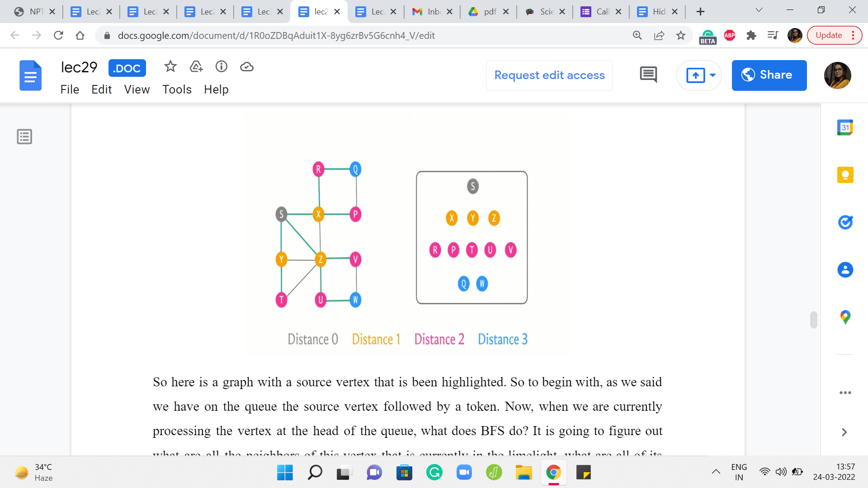Switch to the Inbox Gmail tab
The height and width of the screenshot is (488, 868).
pyautogui.click(x=427, y=12)
